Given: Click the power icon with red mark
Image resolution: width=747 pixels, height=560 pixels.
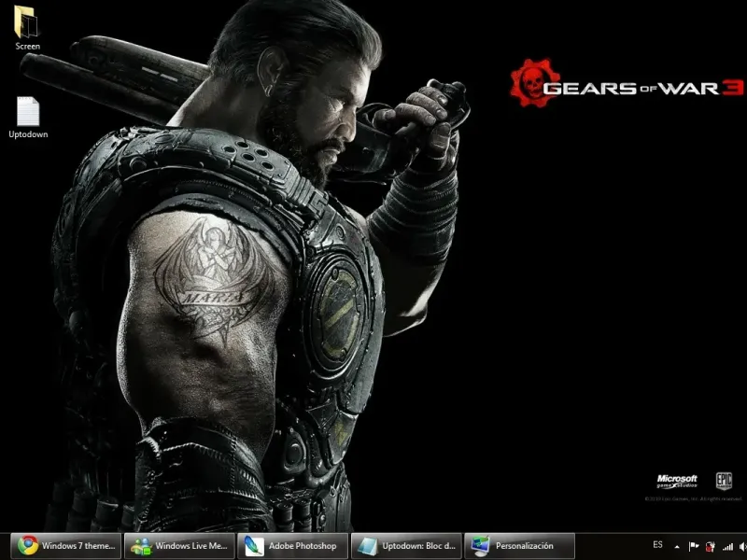Looking at the screenshot, I should [x=711, y=546].
